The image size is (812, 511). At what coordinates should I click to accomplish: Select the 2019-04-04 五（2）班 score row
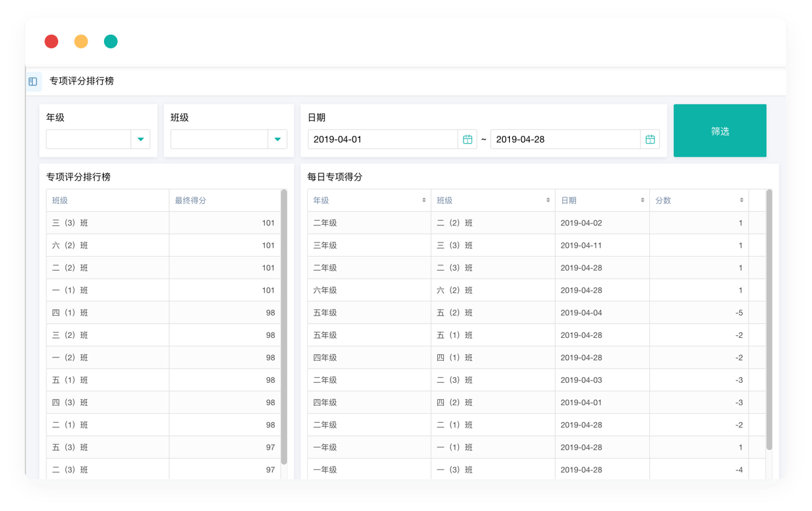[528, 312]
